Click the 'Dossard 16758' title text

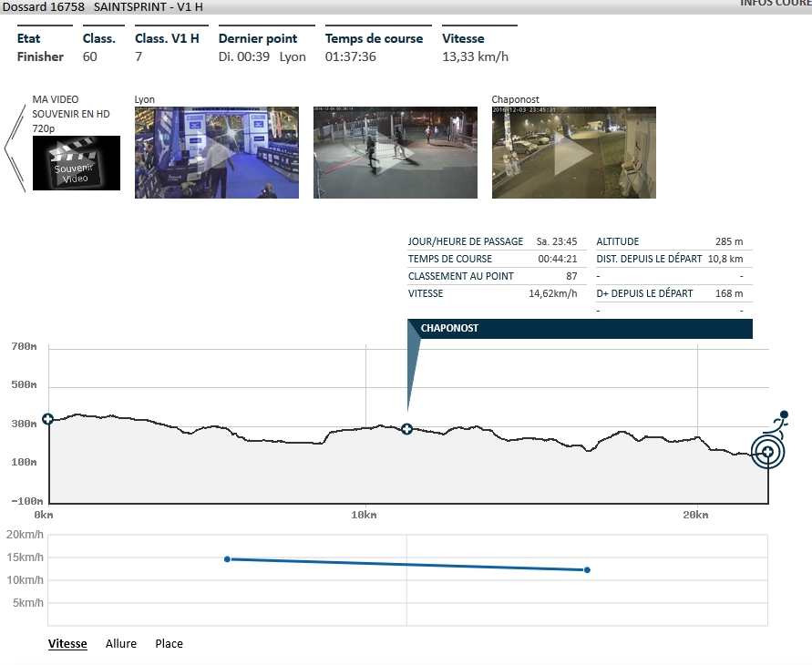point(44,6)
